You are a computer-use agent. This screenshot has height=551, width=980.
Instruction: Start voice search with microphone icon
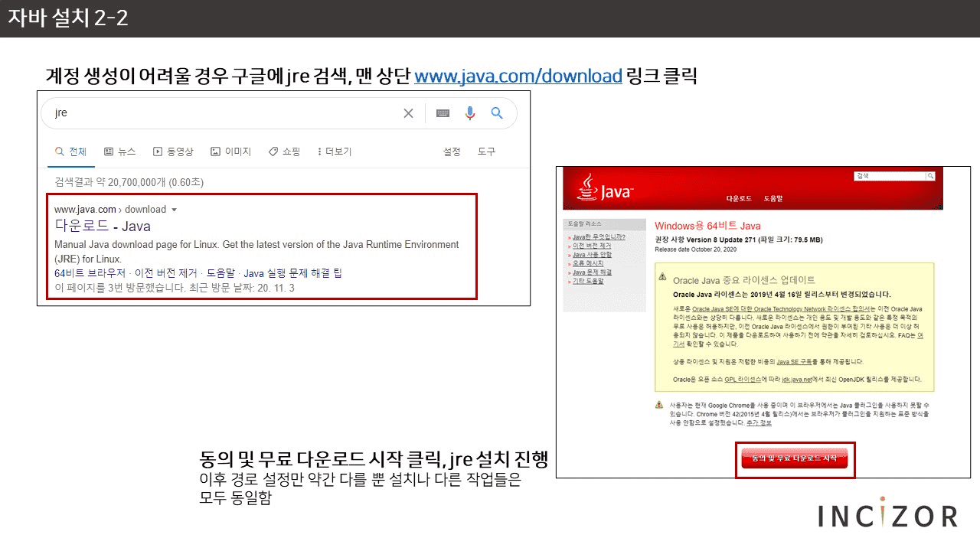point(470,113)
